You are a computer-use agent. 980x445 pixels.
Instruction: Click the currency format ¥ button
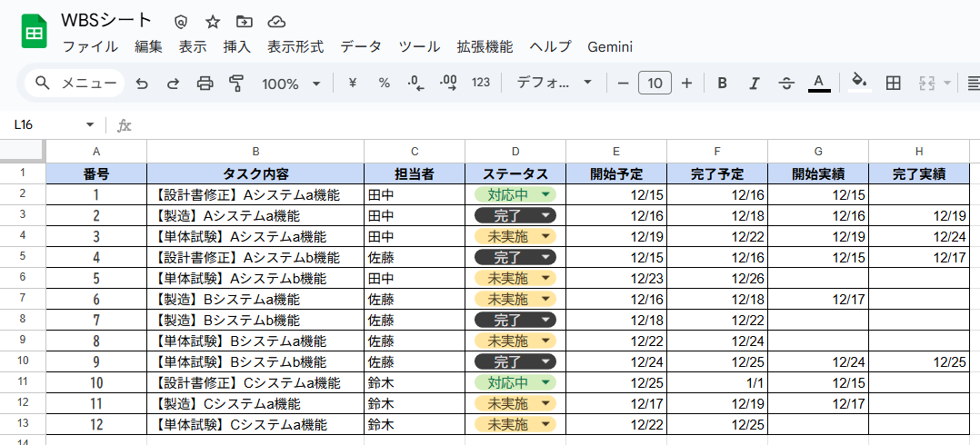pyautogui.click(x=352, y=84)
